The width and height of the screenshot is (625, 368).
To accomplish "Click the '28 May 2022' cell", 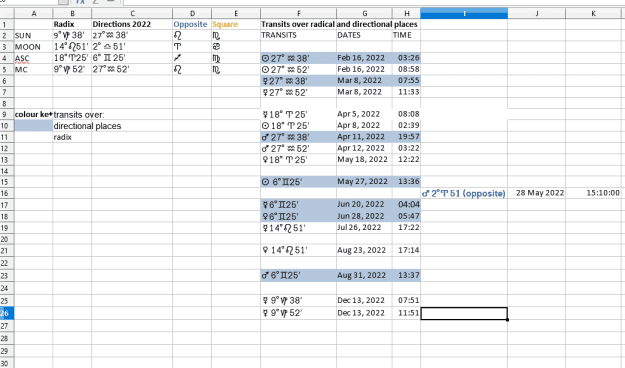I will click(537, 193).
